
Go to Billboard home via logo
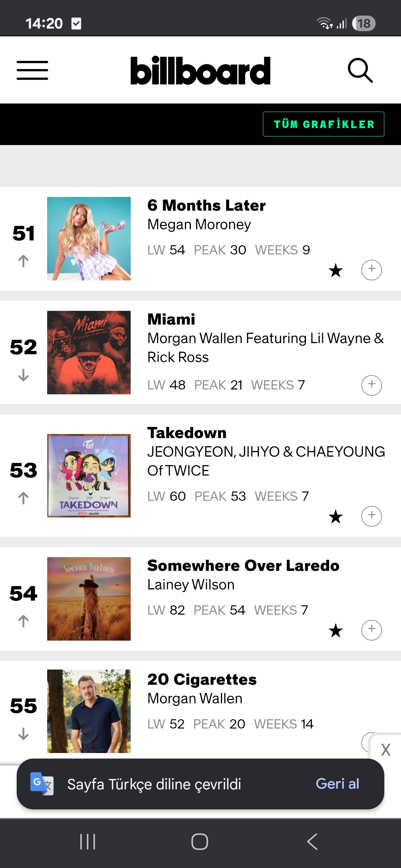point(200,70)
